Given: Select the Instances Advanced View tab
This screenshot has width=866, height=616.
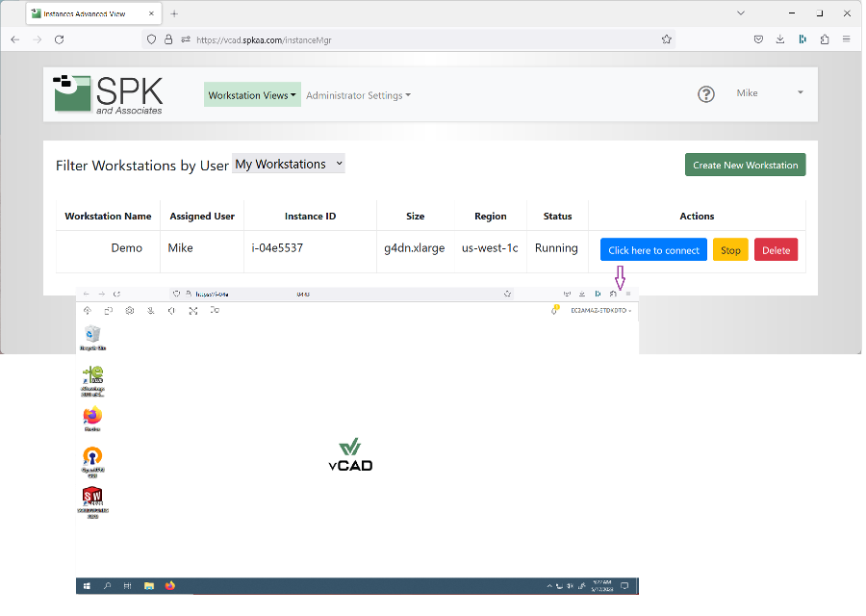Looking at the screenshot, I should click(94, 13).
